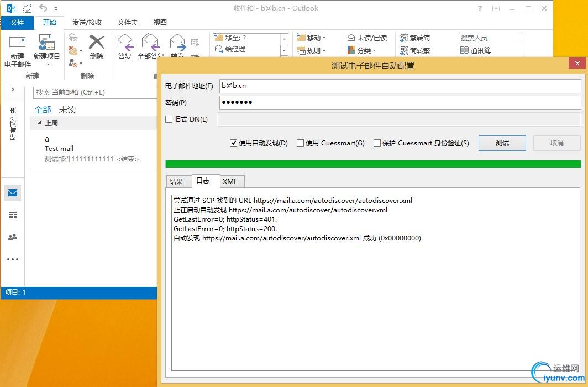588x387 pixels.
Task: Click the Outlook application icon in title bar
Action: tap(11, 8)
